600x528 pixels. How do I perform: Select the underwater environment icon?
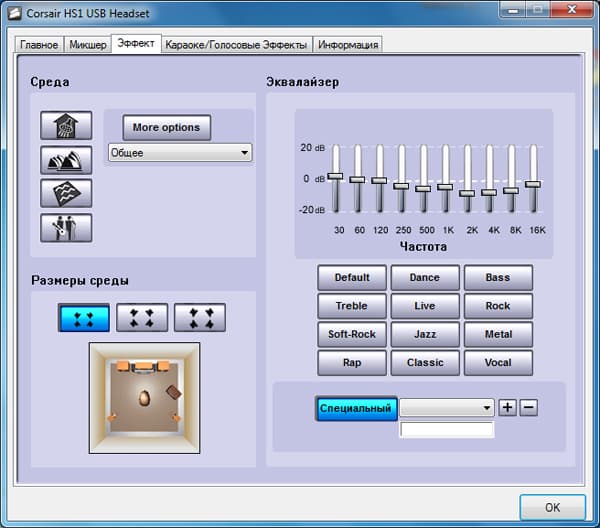[x=66, y=193]
